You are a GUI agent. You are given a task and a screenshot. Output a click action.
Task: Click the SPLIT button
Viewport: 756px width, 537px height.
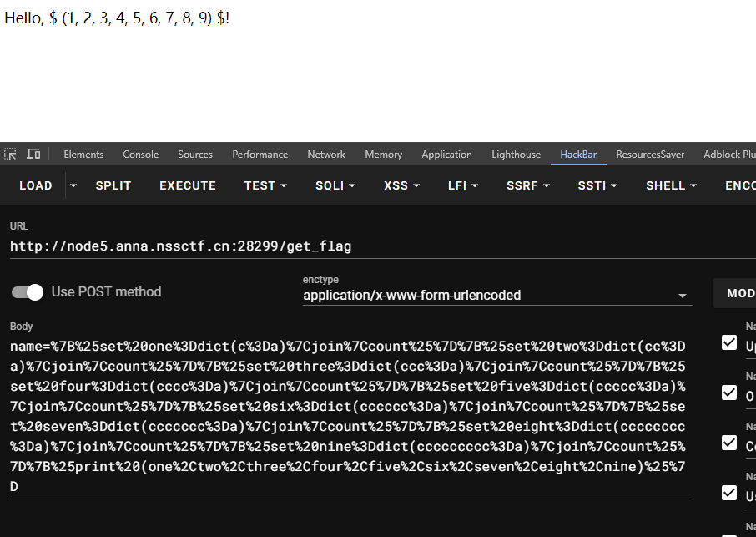[113, 185]
